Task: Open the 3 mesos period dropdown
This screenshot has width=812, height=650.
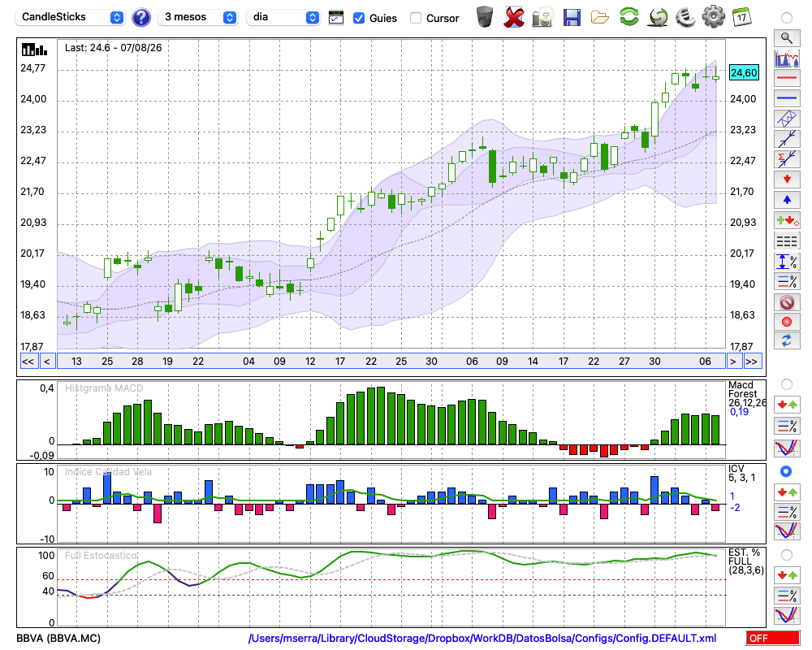Action: click(x=197, y=17)
